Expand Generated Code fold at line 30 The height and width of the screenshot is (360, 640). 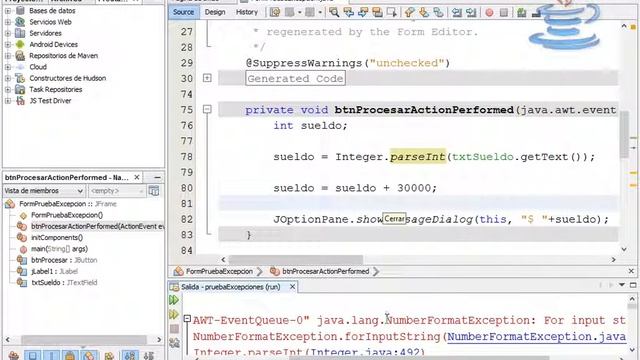[x=207, y=78]
